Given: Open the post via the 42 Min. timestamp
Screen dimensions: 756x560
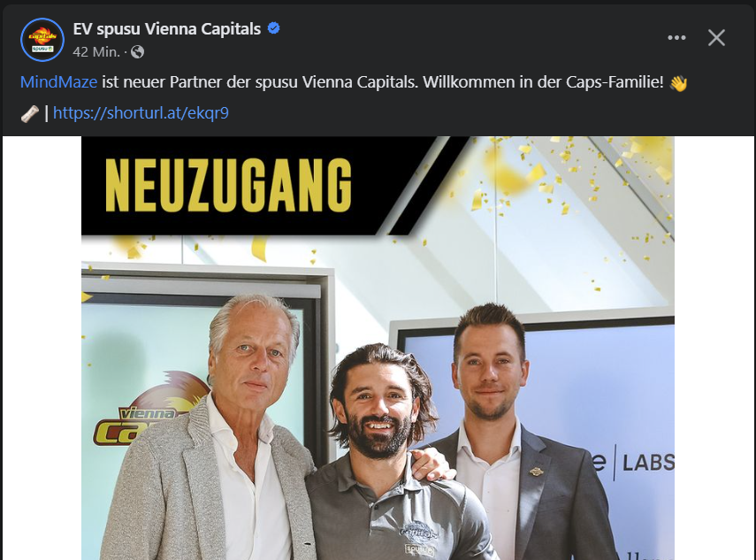Looking at the screenshot, I should point(96,51).
